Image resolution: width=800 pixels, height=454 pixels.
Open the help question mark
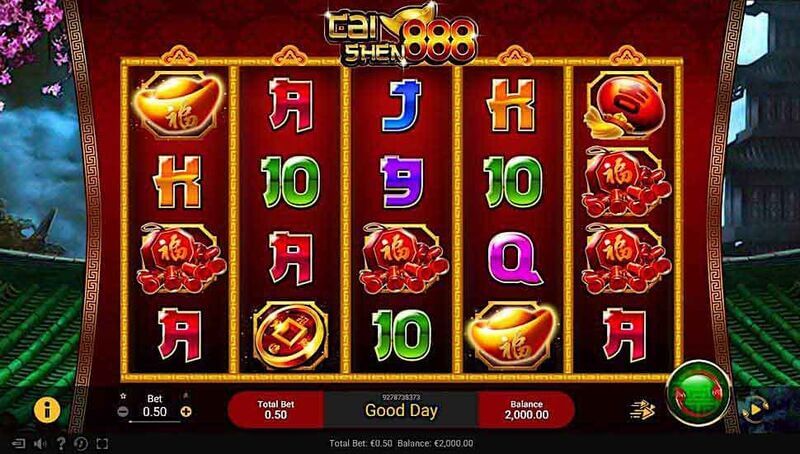click(x=61, y=444)
